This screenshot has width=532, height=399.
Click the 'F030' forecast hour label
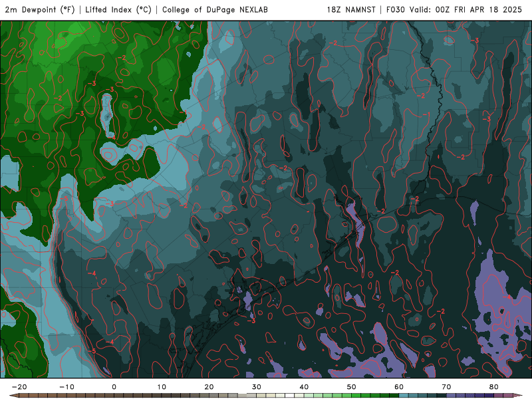pos(396,9)
